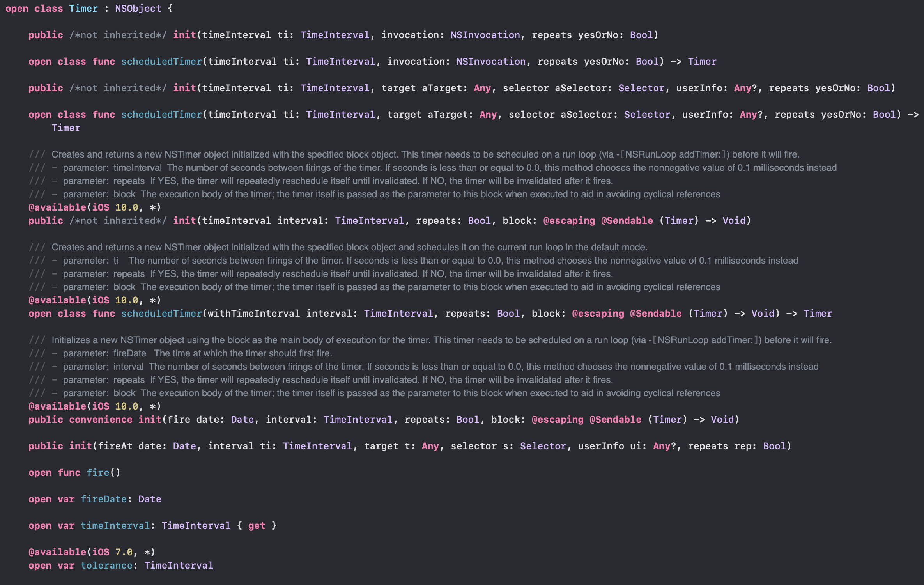Click Timer return type on wrapped line
The image size is (924, 585).
pyautogui.click(x=66, y=128)
